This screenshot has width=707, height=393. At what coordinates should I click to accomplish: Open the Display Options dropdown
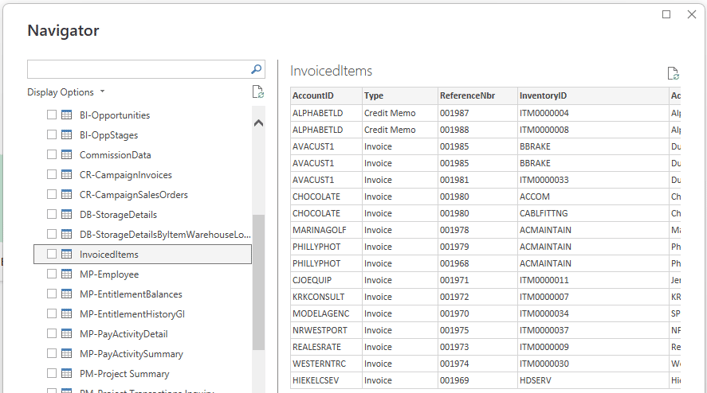(66, 92)
